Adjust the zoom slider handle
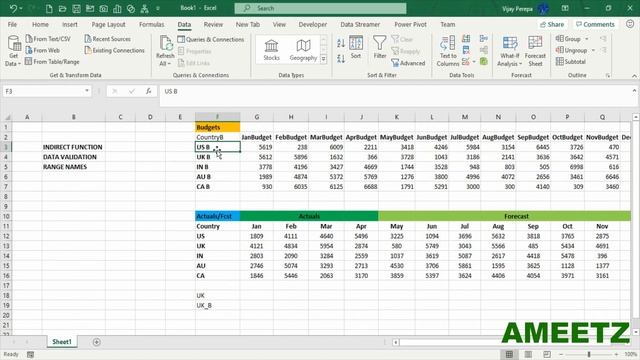 [x=589, y=354]
